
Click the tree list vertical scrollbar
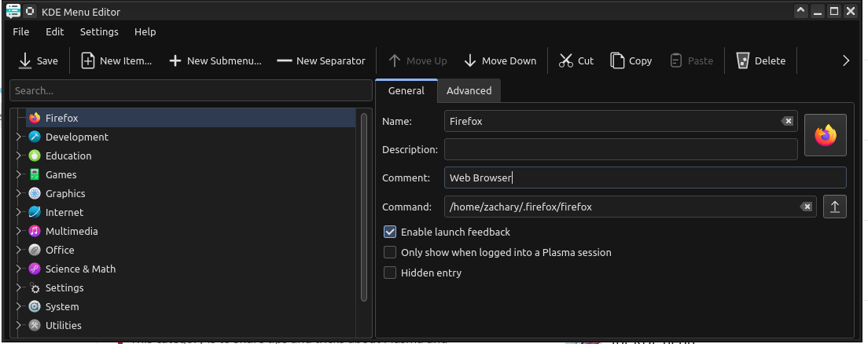pos(364,207)
